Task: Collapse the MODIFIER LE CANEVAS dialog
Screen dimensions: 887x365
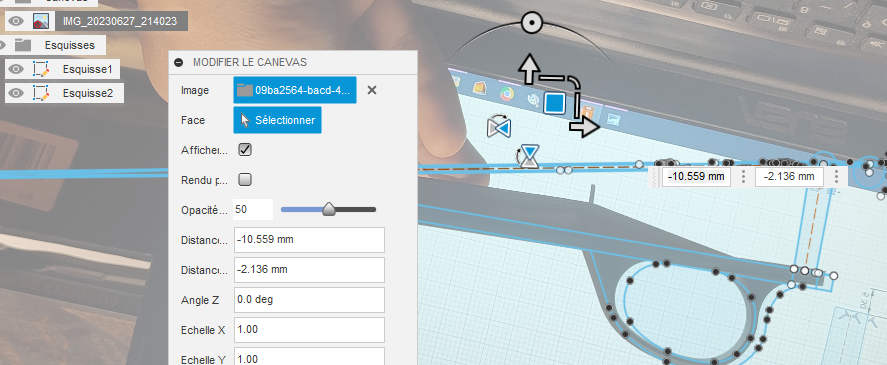Action: tap(179, 62)
